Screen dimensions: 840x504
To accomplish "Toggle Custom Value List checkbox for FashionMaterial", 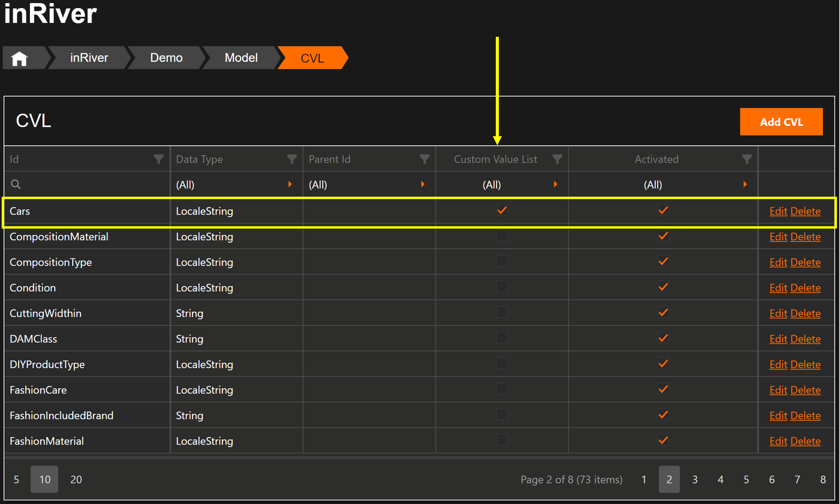I will point(502,441).
